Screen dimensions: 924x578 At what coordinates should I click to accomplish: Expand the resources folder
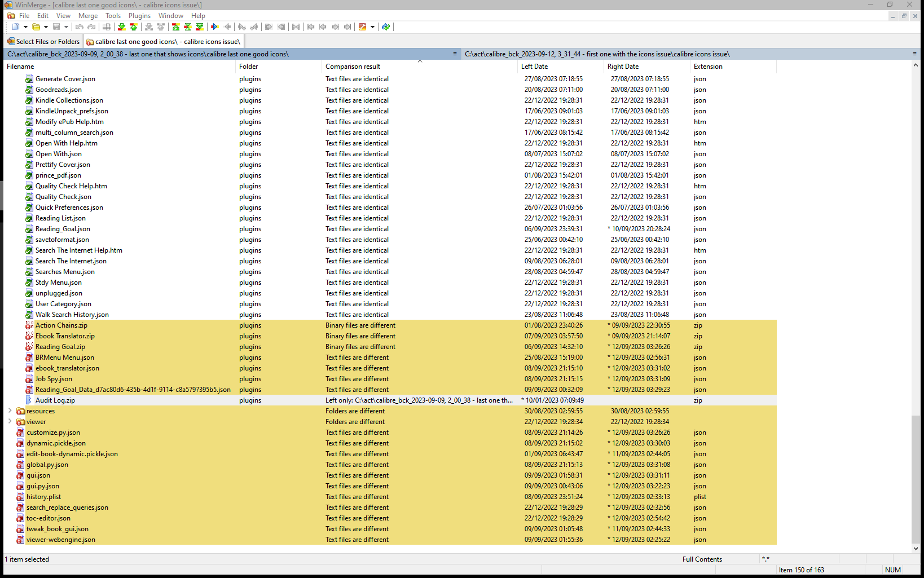(10, 411)
